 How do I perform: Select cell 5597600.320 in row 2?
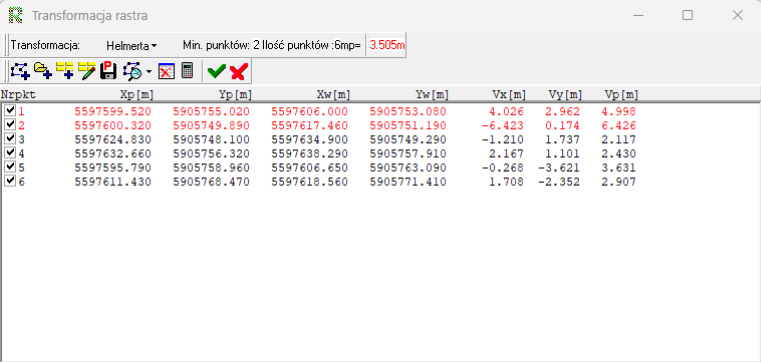coord(113,126)
